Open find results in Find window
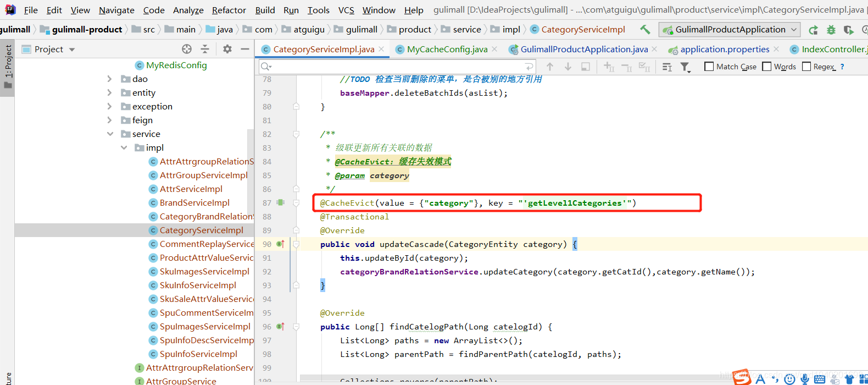The image size is (868, 385). point(586,67)
